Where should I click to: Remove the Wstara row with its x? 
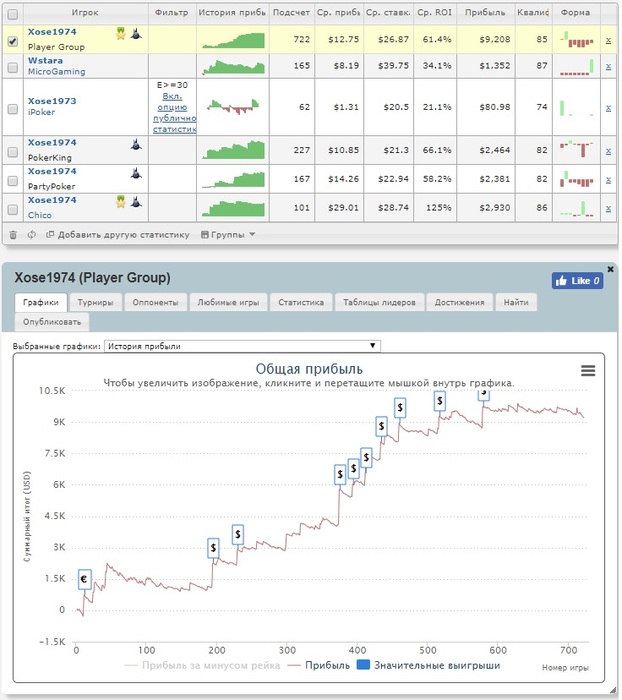click(608, 67)
